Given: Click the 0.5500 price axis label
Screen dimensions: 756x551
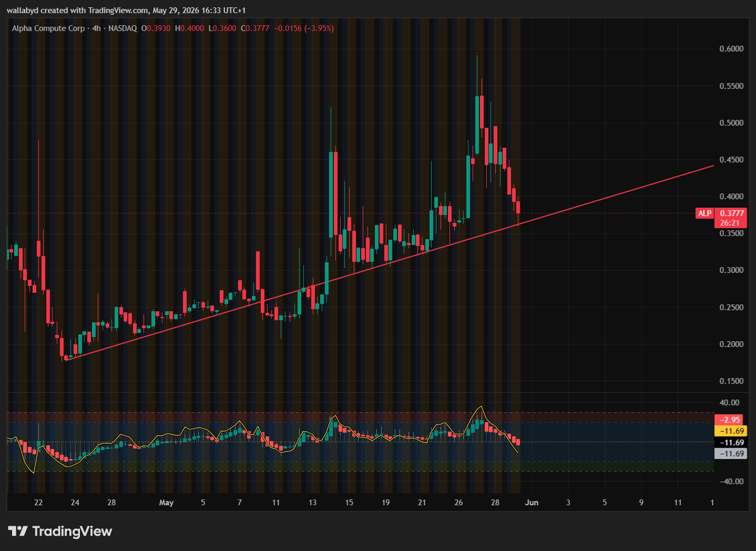Looking at the screenshot, I should click(730, 86).
